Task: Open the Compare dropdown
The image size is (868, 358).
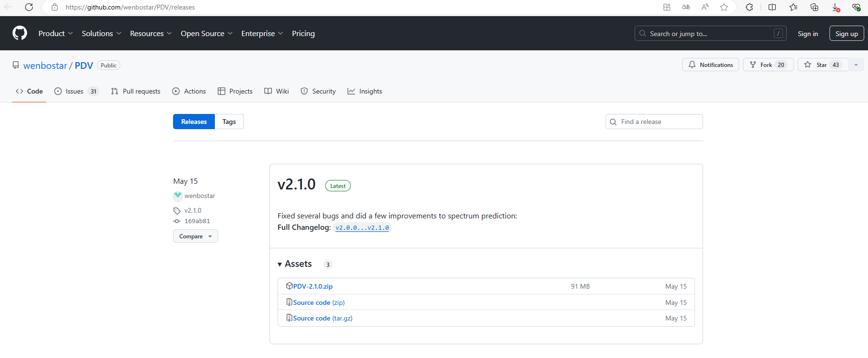Action: [x=195, y=236]
